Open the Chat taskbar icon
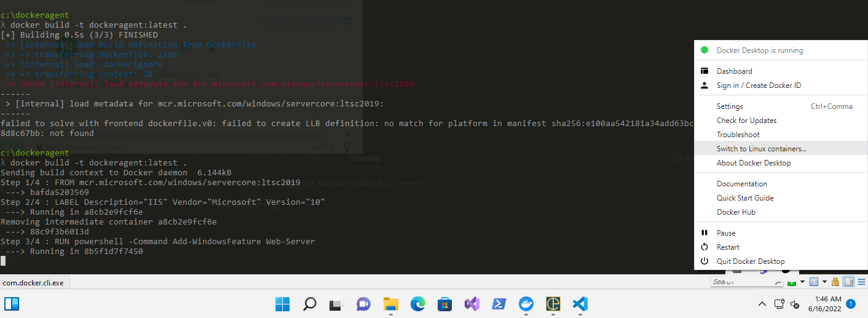Image resolution: width=868 pixels, height=318 pixels. coord(363,304)
